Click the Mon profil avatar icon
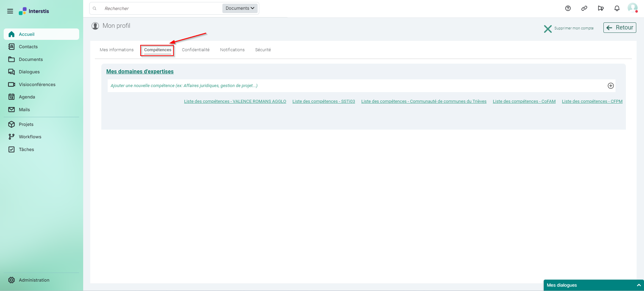 (x=95, y=26)
